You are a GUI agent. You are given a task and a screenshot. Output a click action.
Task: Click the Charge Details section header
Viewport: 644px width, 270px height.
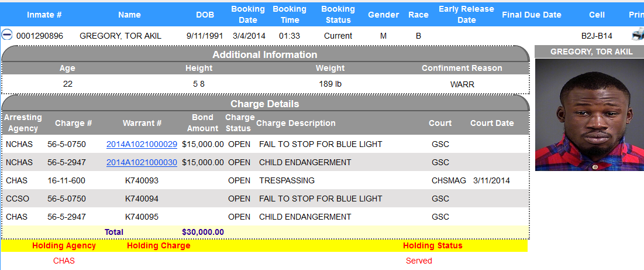265,104
